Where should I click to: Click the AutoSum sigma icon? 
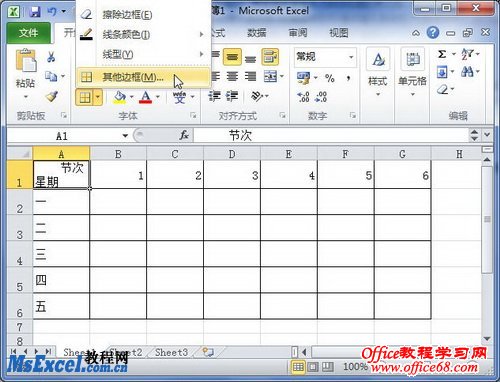click(x=442, y=54)
